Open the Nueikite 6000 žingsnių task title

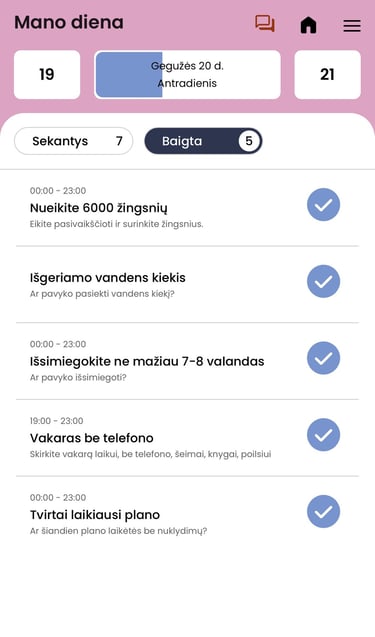tap(99, 208)
